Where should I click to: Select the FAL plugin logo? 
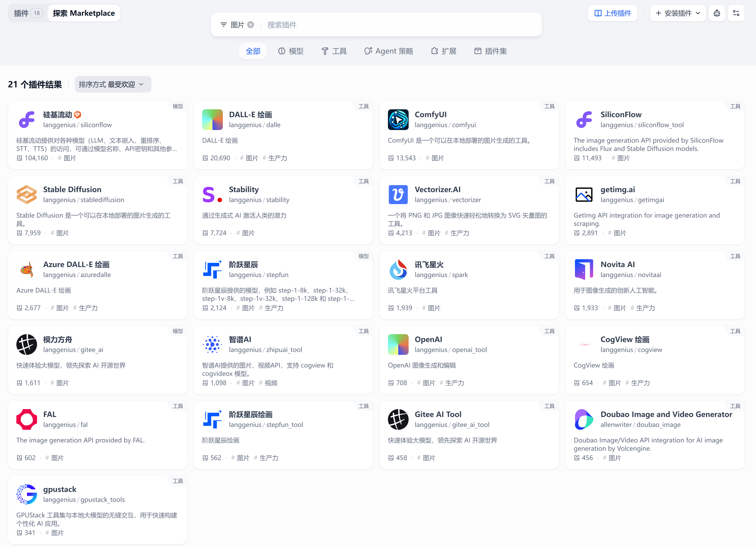coord(27,419)
